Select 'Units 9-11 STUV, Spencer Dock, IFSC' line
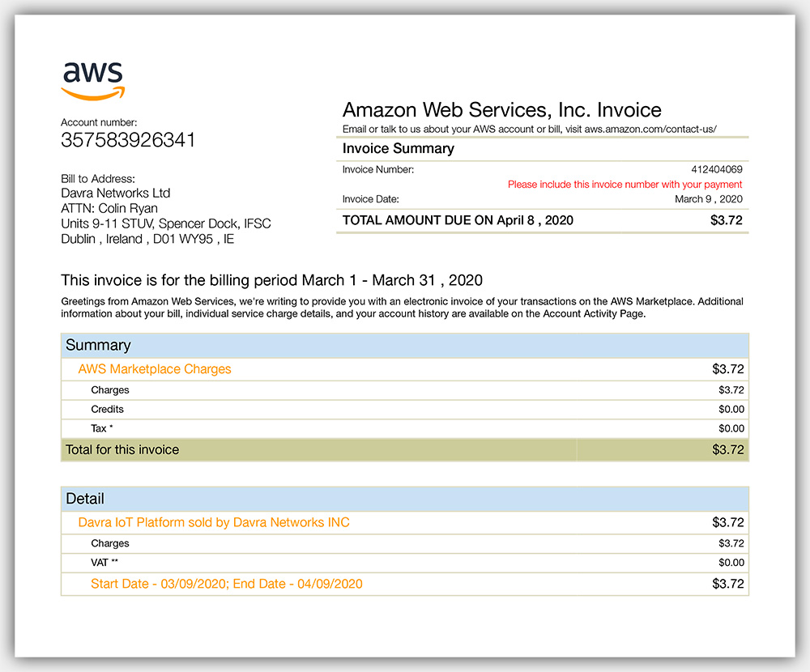This screenshot has height=672, width=810. pos(166,223)
